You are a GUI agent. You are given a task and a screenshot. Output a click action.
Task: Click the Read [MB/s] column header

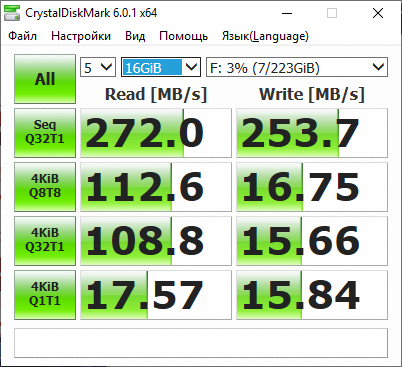click(x=156, y=94)
